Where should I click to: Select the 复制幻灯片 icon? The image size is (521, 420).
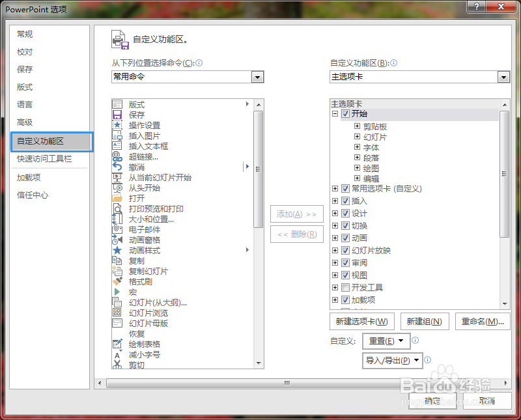tap(117, 271)
